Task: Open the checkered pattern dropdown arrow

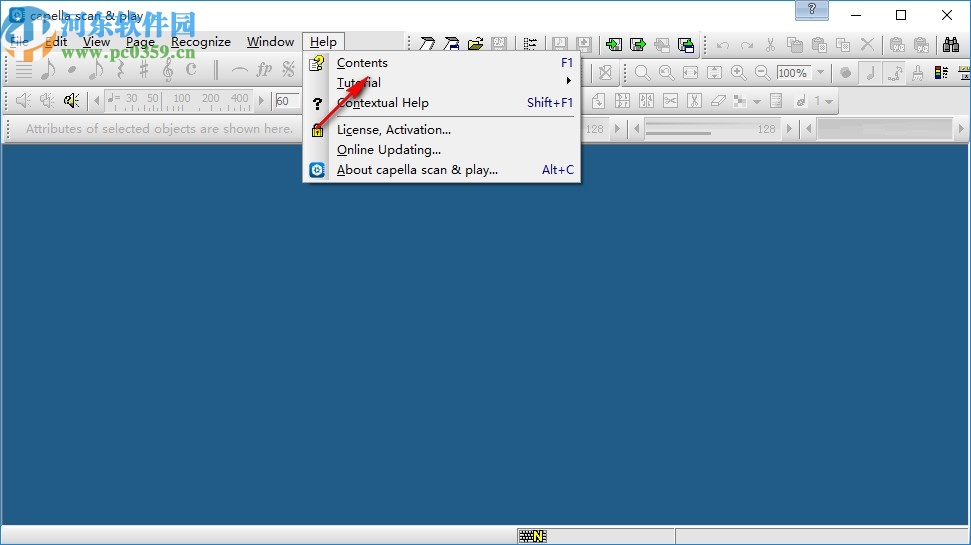Action: (757, 102)
